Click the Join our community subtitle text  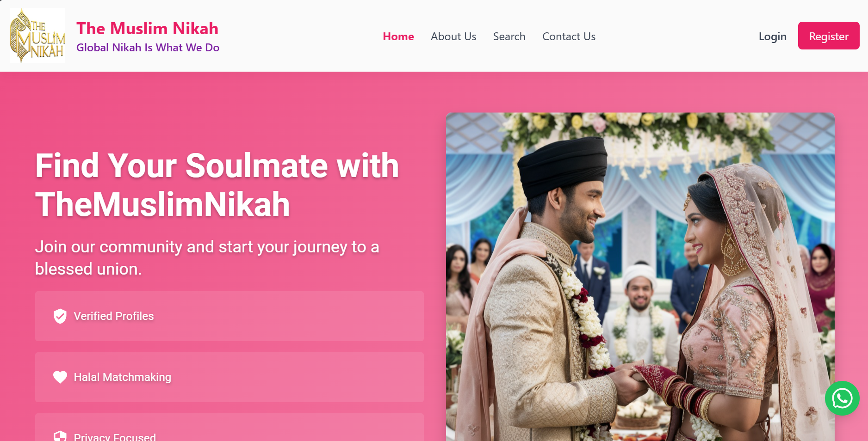pos(207,258)
